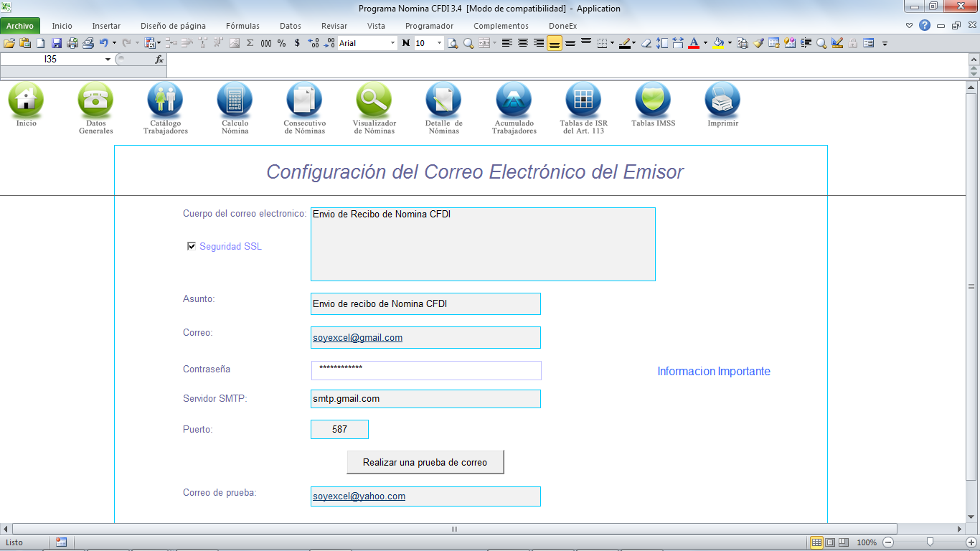Viewport: 980px width, 551px height.
Task: Toggle the Seguridad SSL checkbox
Action: coord(192,246)
